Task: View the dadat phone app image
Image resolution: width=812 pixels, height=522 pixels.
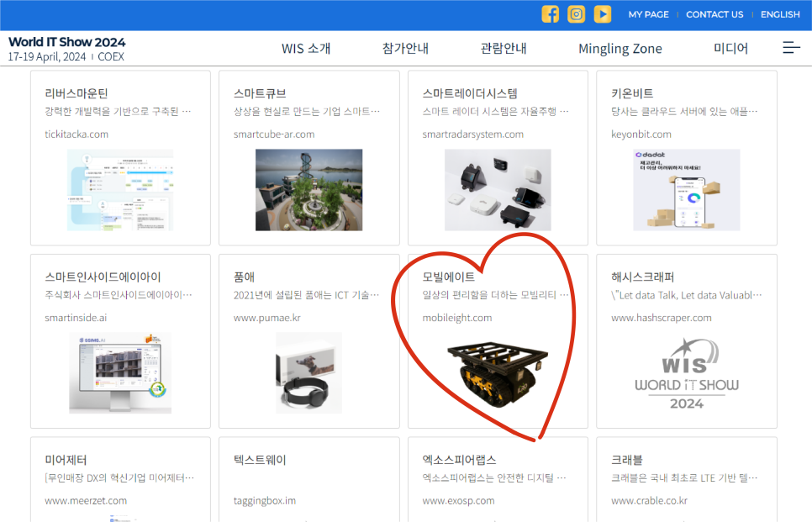Action: point(687,190)
